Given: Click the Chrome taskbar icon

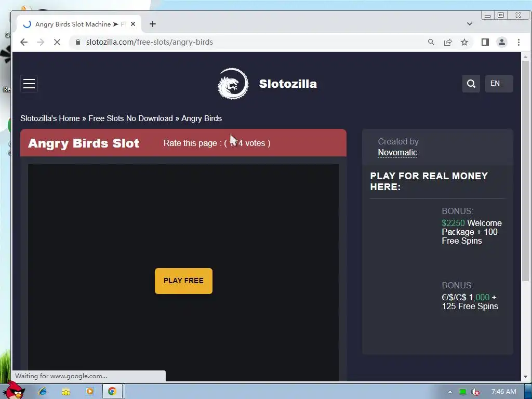Looking at the screenshot, I should click(112, 392).
